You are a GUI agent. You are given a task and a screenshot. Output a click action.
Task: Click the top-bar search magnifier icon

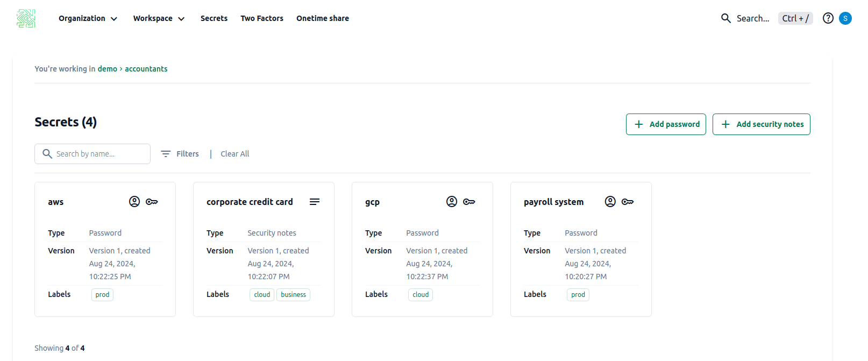[726, 18]
